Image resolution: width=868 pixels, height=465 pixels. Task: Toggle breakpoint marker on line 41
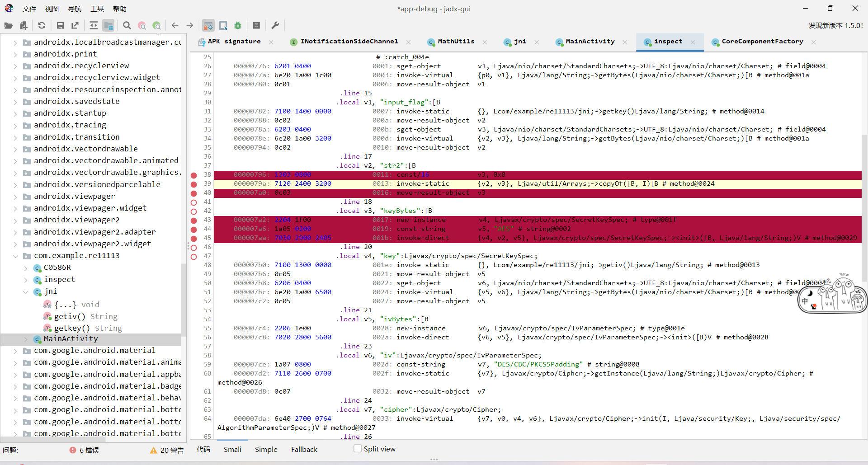click(194, 202)
